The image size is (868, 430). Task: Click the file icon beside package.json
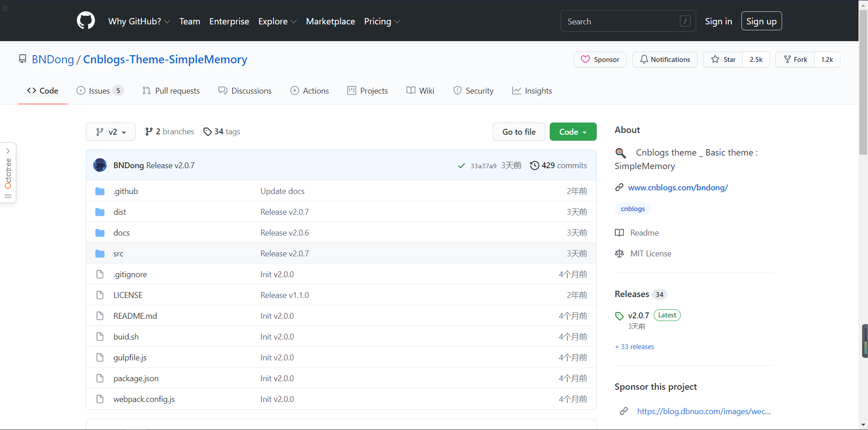(100, 378)
